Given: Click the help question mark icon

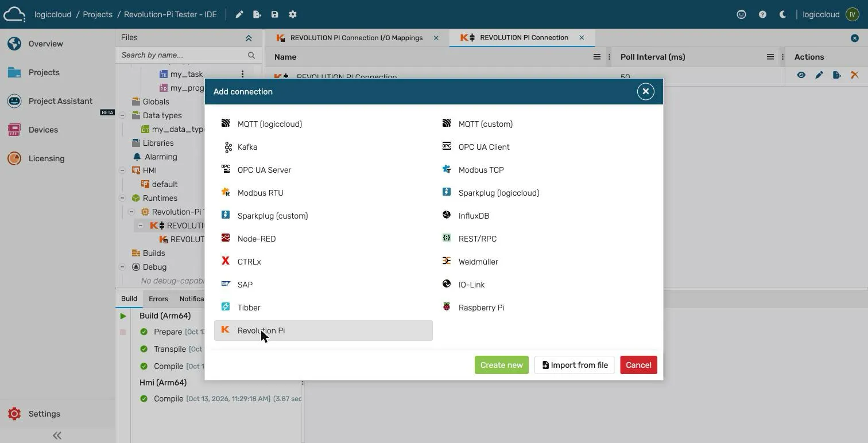Looking at the screenshot, I should (x=762, y=14).
